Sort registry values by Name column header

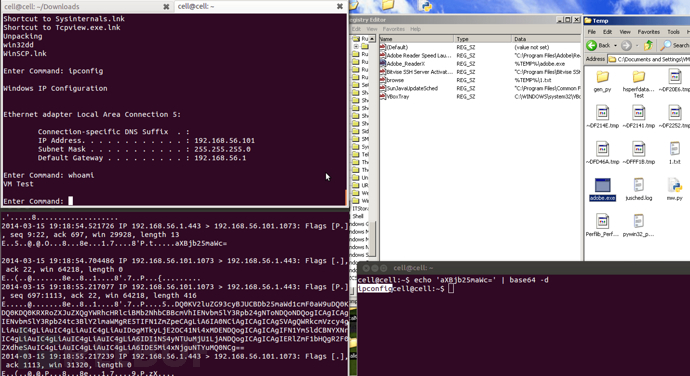[416, 39]
